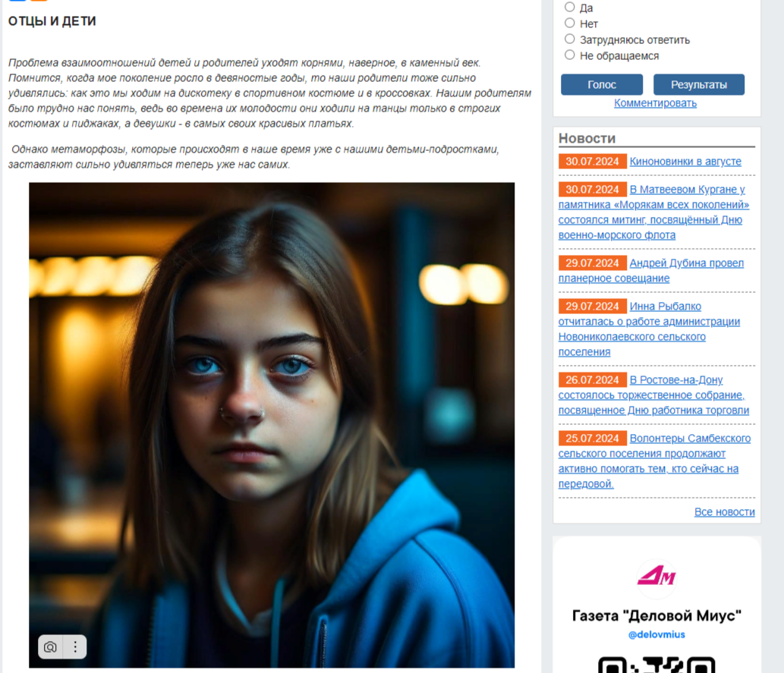Image resolution: width=784 pixels, height=673 pixels.
Task: Click the 25.07.2024 date badge
Action: coord(593,439)
